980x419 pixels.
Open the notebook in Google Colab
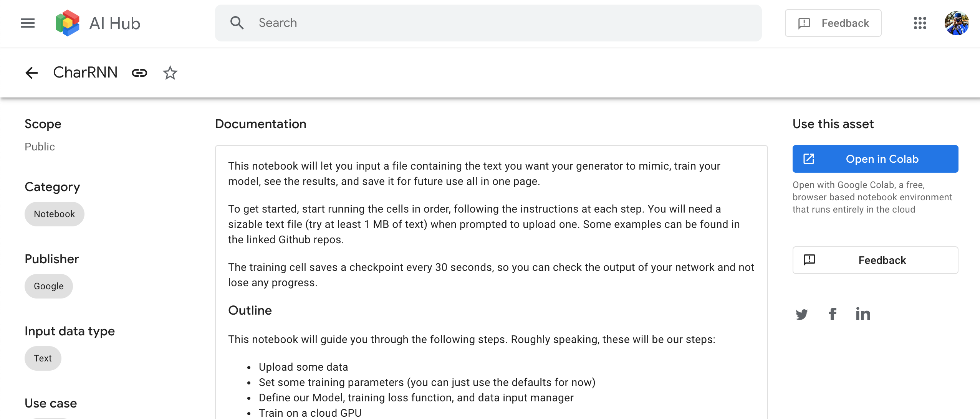(875, 158)
